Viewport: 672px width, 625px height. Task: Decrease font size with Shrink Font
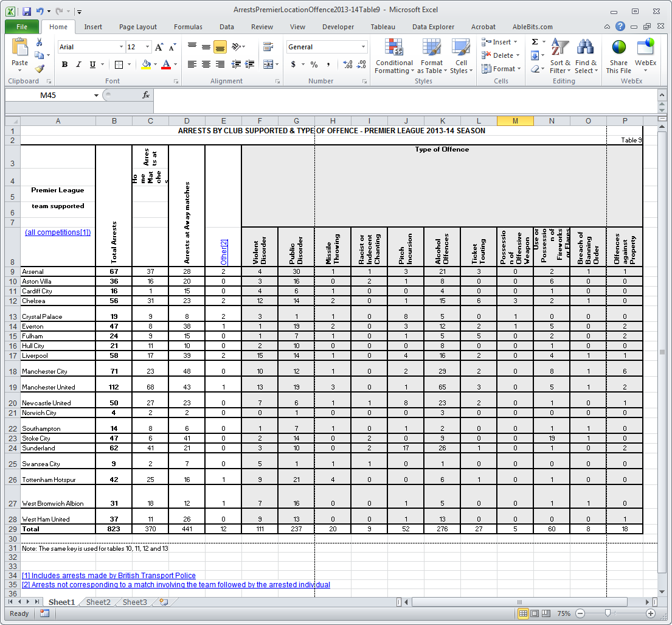pos(172,47)
